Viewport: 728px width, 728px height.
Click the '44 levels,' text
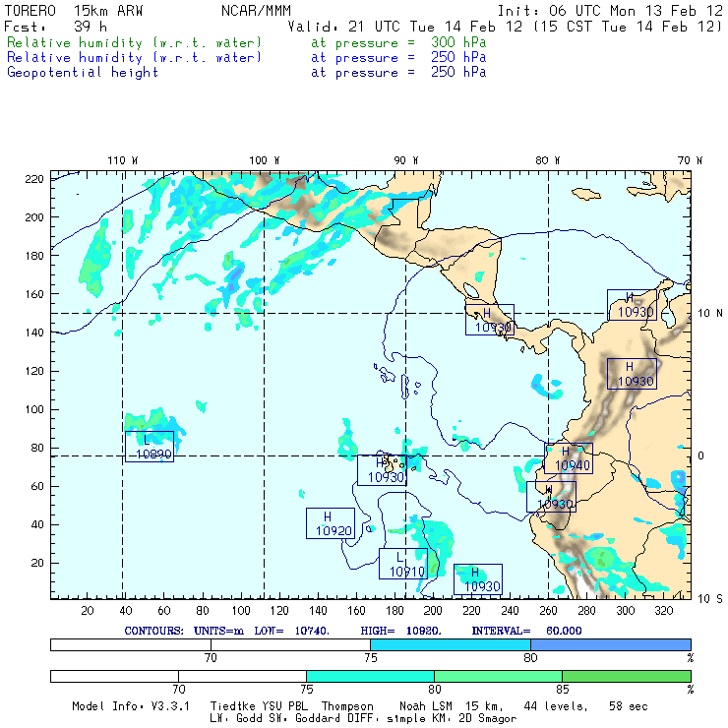[556, 706]
